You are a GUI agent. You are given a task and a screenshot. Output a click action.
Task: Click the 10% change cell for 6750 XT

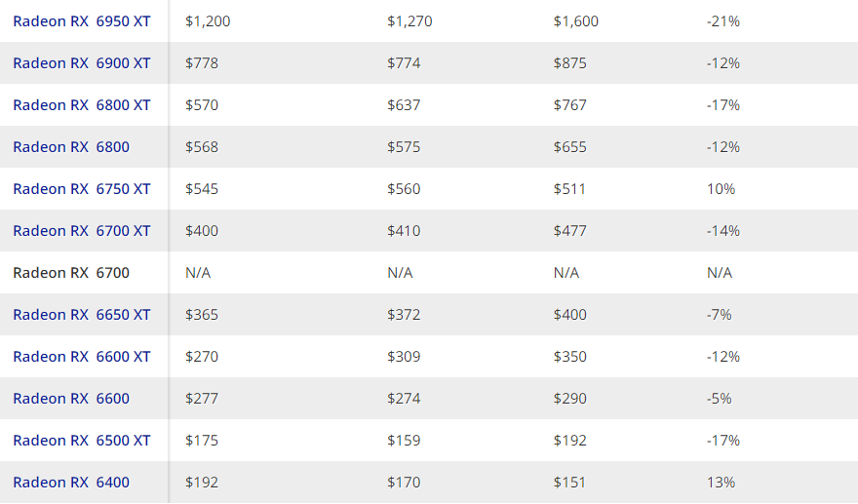pos(721,189)
